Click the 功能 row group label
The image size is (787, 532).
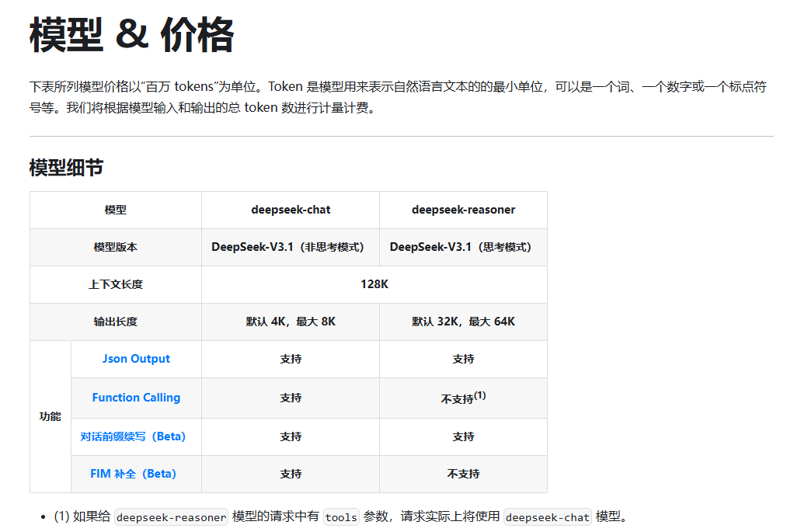[x=50, y=416]
